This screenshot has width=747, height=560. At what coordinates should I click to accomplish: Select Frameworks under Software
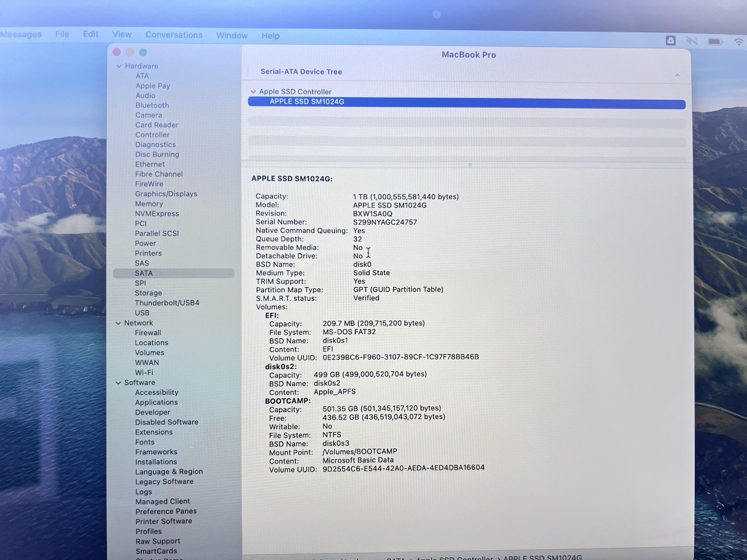(156, 452)
